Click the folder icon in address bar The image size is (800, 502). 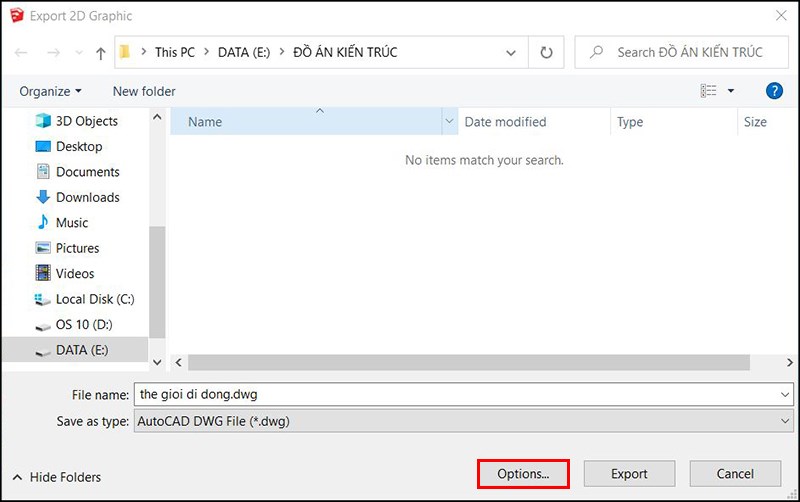(124, 52)
